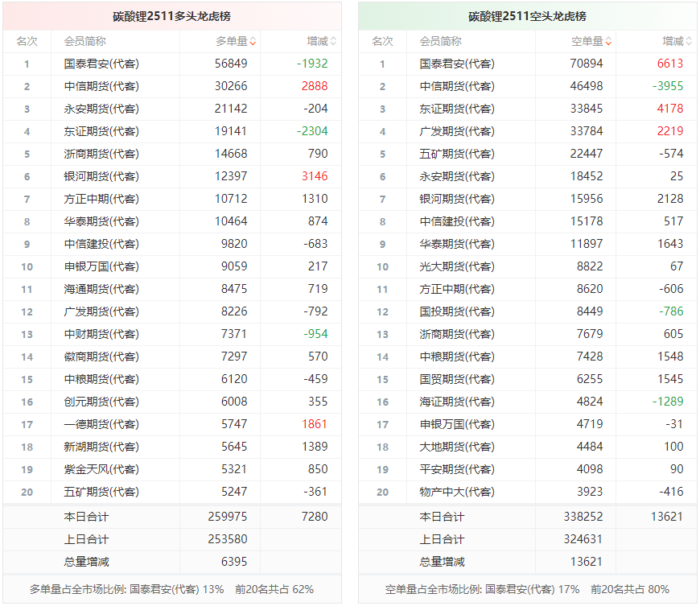Screen dimensions: 700x606
Task: Click 中粮期货(代客) in short table
Action: (x=457, y=357)
